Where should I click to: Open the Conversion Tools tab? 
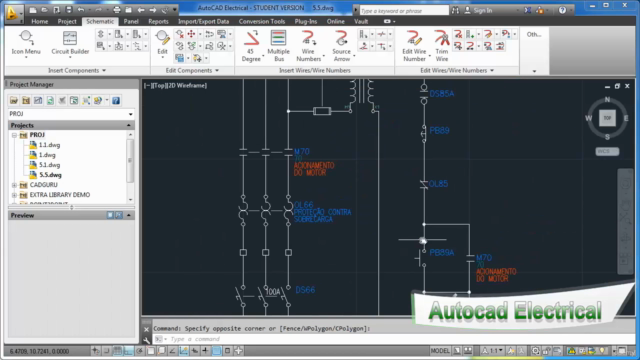pyautogui.click(x=262, y=21)
